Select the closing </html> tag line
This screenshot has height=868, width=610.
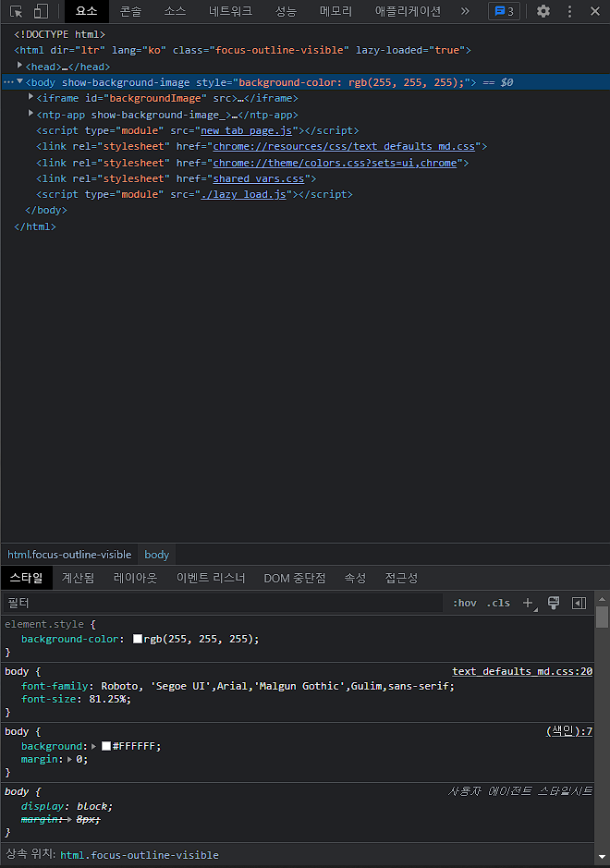pos(35,227)
